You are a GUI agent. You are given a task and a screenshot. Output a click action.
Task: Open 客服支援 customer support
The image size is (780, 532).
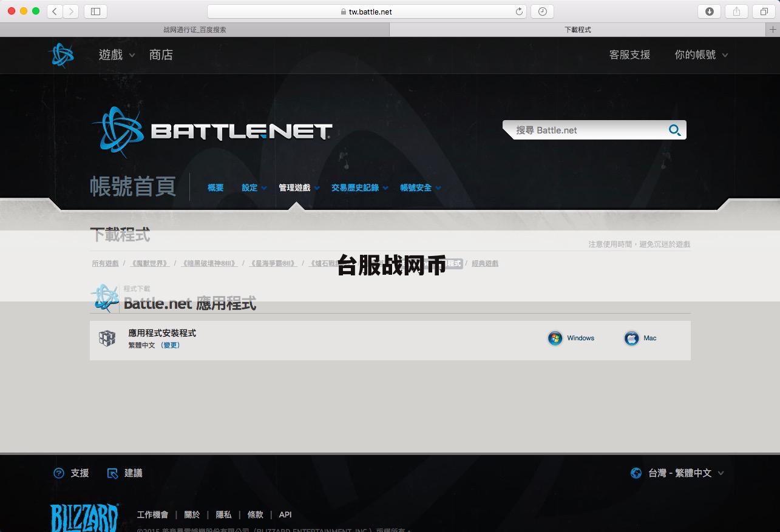tap(629, 55)
